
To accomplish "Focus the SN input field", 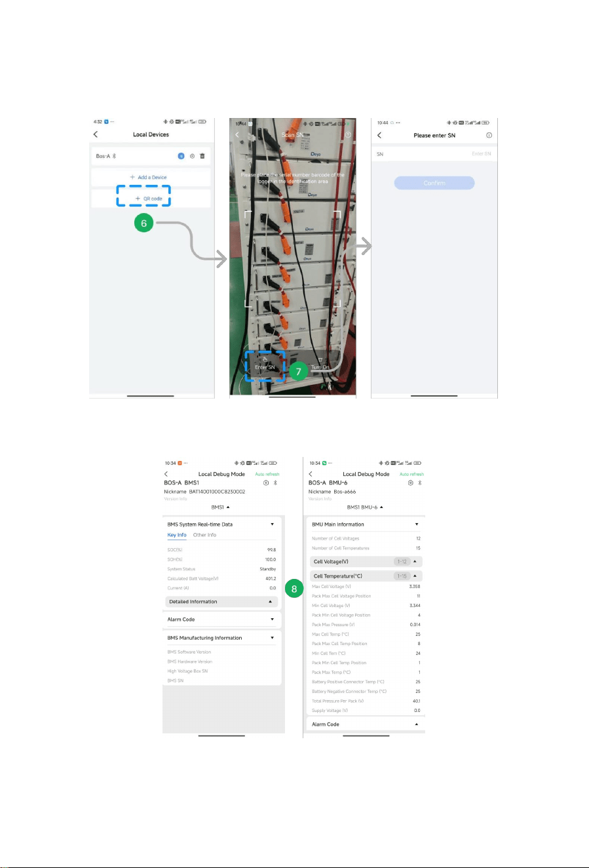I will (x=434, y=154).
